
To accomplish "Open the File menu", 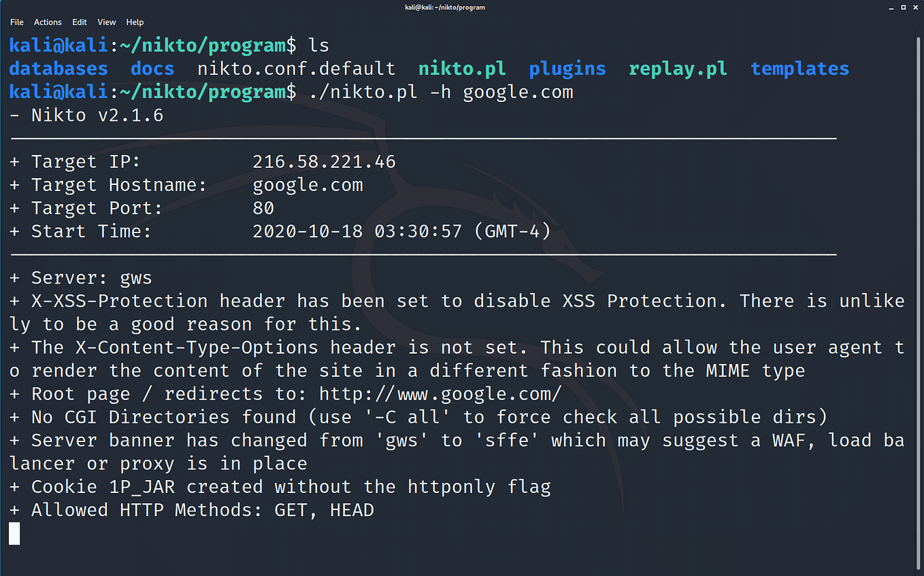I will (16, 22).
